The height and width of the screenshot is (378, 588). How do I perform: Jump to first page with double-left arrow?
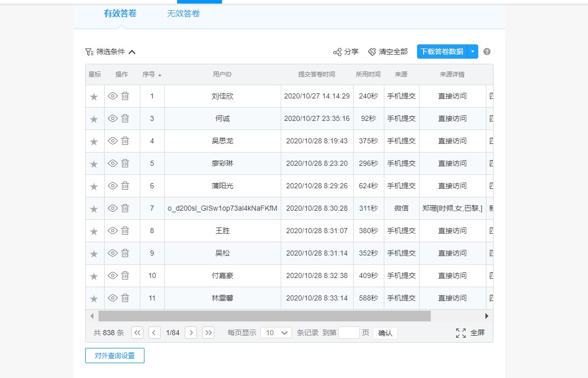137,332
